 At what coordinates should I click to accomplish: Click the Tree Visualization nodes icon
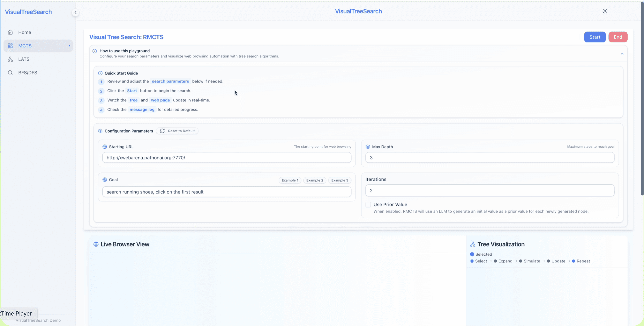tap(473, 244)
